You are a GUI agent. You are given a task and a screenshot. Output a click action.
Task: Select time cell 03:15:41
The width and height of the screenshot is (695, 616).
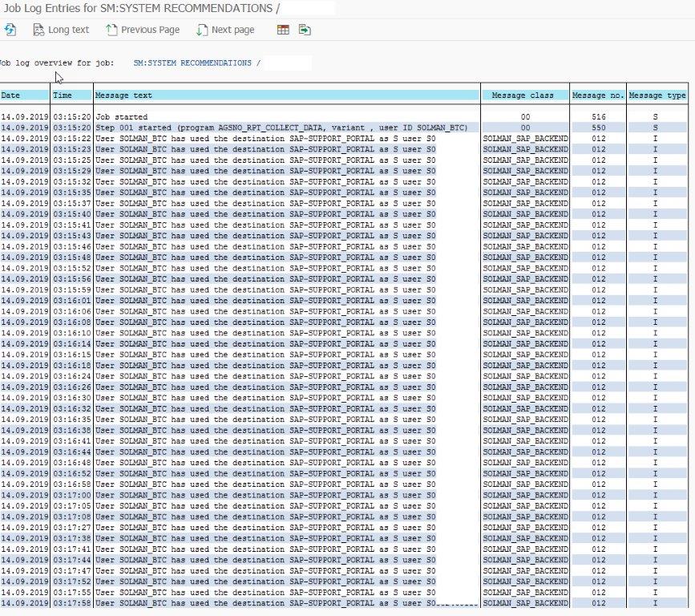72,225
